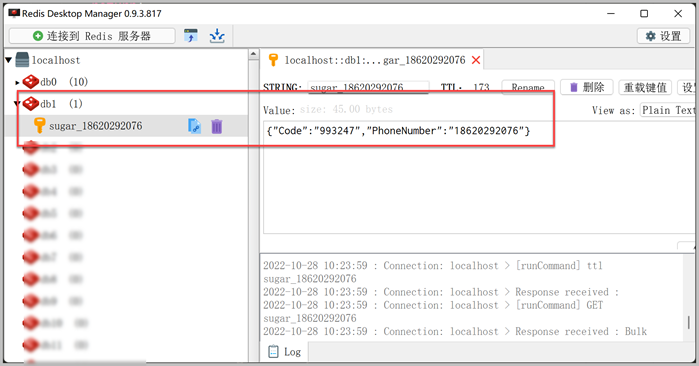This screenshot has width=699, height=366.
Task: Click the db0 red database icon
Action: pos(31,82)
